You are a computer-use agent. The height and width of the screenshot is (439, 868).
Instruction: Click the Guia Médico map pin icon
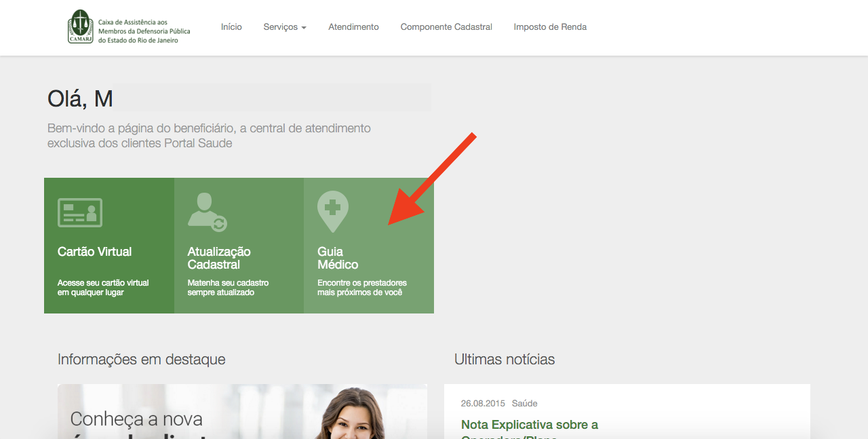tap(333, 212)
